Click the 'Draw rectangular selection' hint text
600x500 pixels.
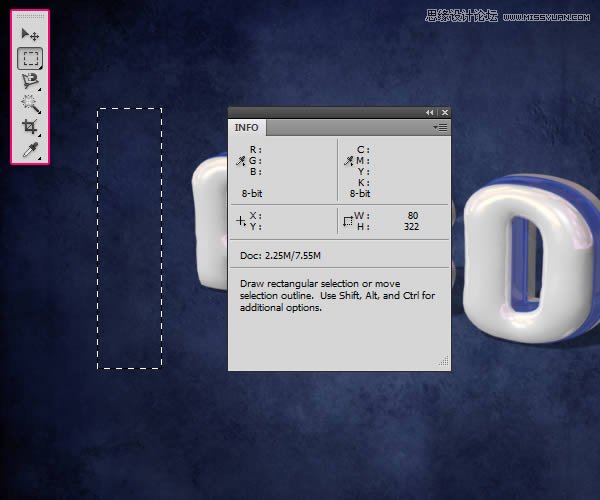coord(338,295)
